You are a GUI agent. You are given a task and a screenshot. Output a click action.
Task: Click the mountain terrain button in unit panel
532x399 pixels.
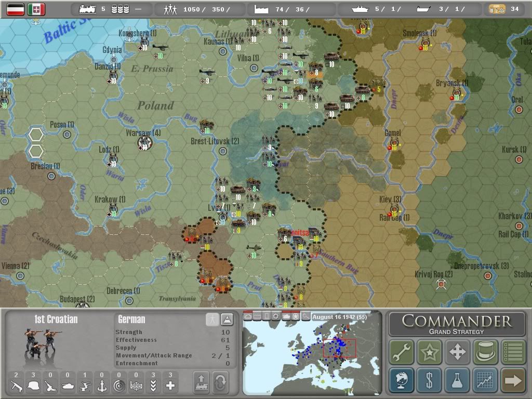227,320
